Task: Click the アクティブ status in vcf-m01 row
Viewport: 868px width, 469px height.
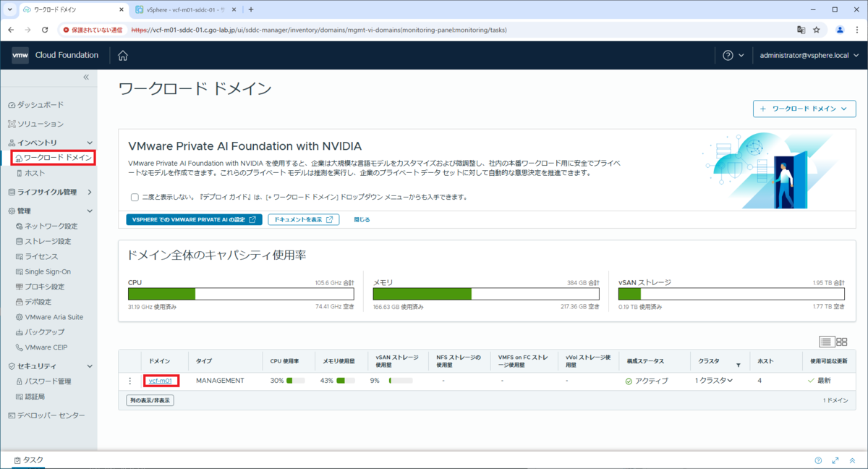Action: click(x=646, y=381)
